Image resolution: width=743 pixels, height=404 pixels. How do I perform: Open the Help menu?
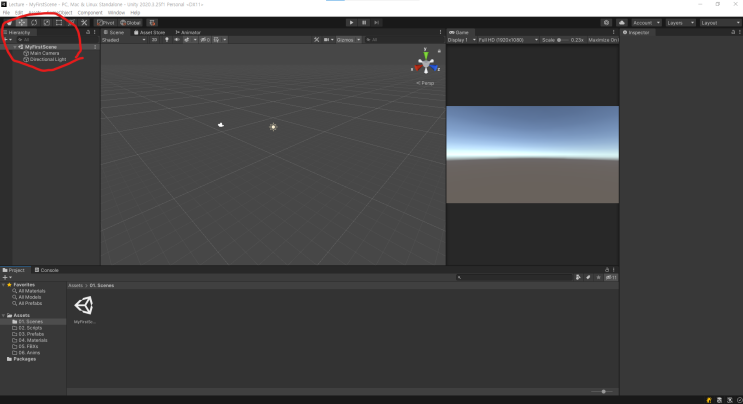point(135,12)
